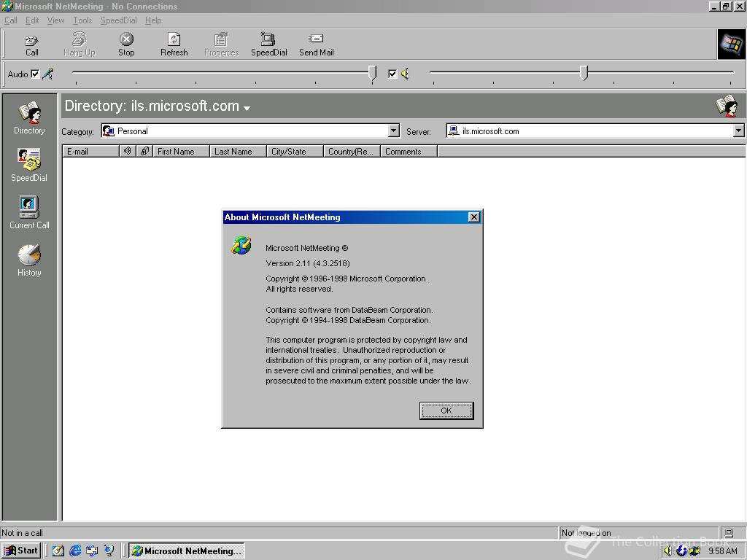Open the notepad quick launch icon
Screen dimensions: 747x560
(58, 551)
